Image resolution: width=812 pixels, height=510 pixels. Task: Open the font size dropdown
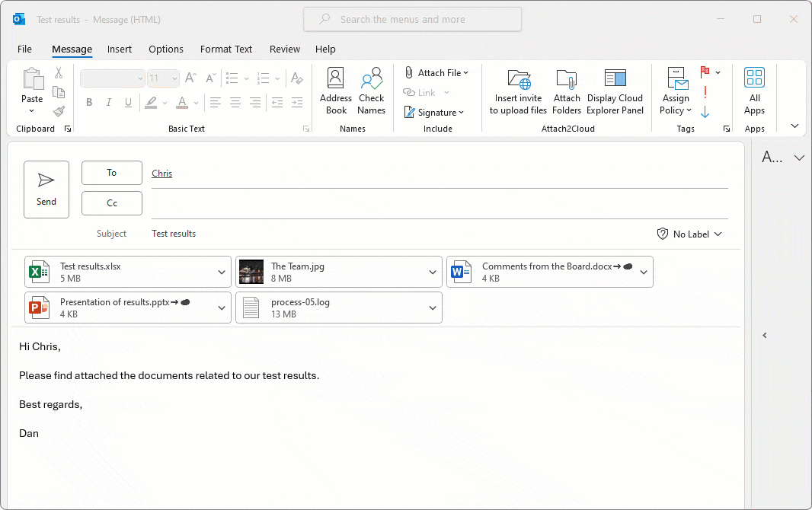click(175, 78)
